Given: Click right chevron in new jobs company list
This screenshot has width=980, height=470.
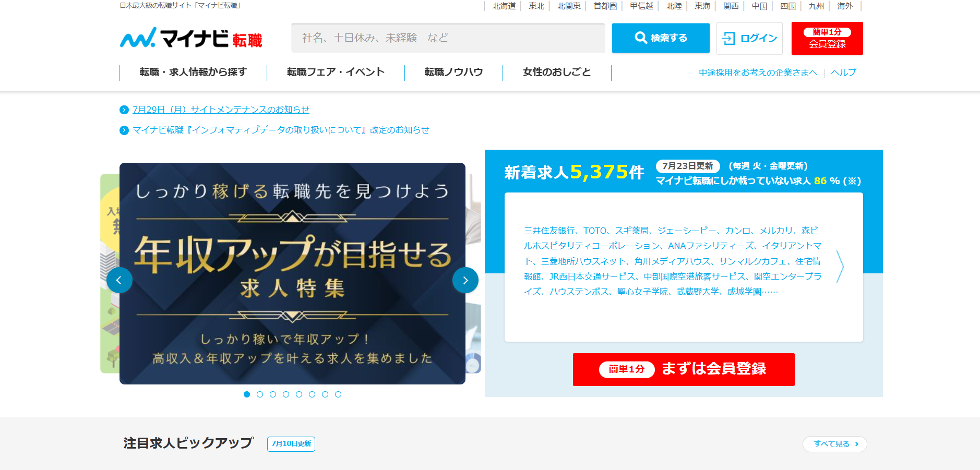Looking at the screenshot, I should tap(840, 267).
